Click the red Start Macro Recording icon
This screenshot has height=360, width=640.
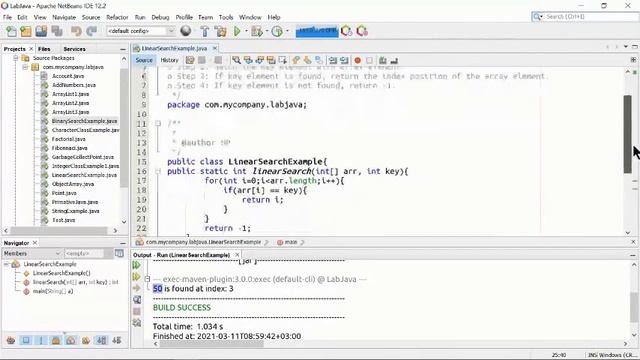point(358,60)
